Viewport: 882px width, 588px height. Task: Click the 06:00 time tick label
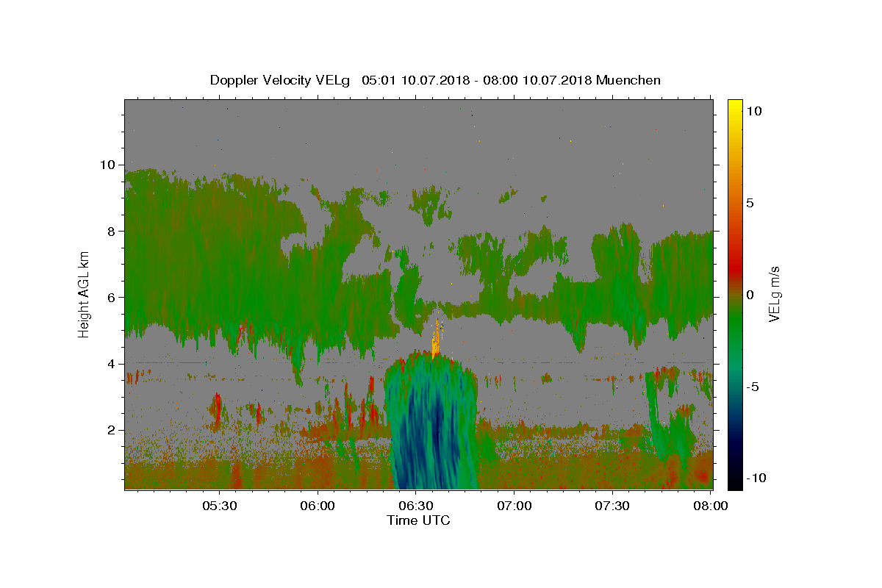(x=318, y=506)
